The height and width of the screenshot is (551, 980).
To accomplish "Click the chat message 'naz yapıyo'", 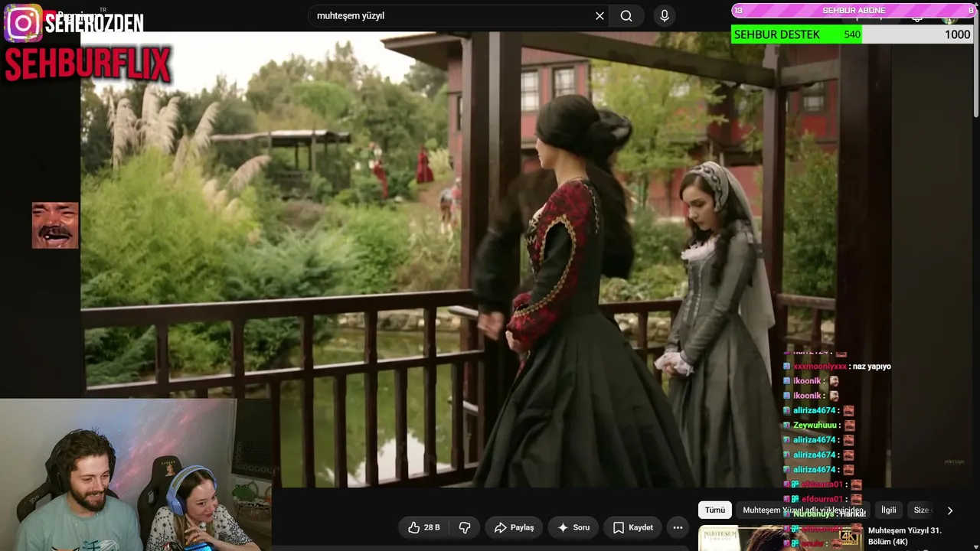I will pos(872,367).
